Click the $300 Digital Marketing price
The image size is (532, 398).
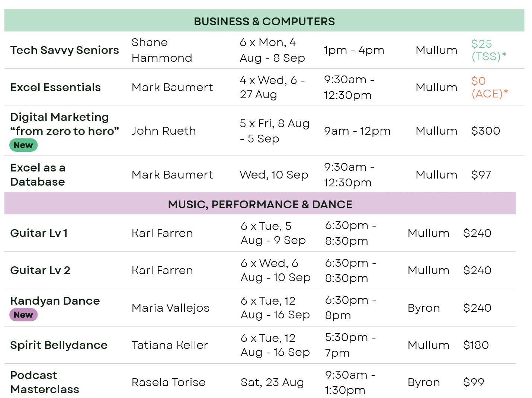tap(485, 131)
